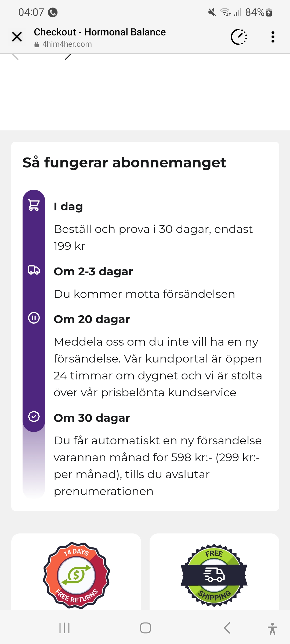Tap the 'Så fungerar abonnemanget' heading
The height and width of the screenshot is (644, 290).
click(124, 163)
